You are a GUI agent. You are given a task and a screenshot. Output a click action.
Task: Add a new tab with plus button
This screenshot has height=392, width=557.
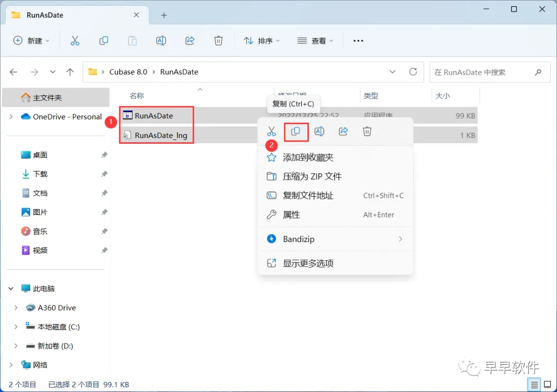point(164,15)
